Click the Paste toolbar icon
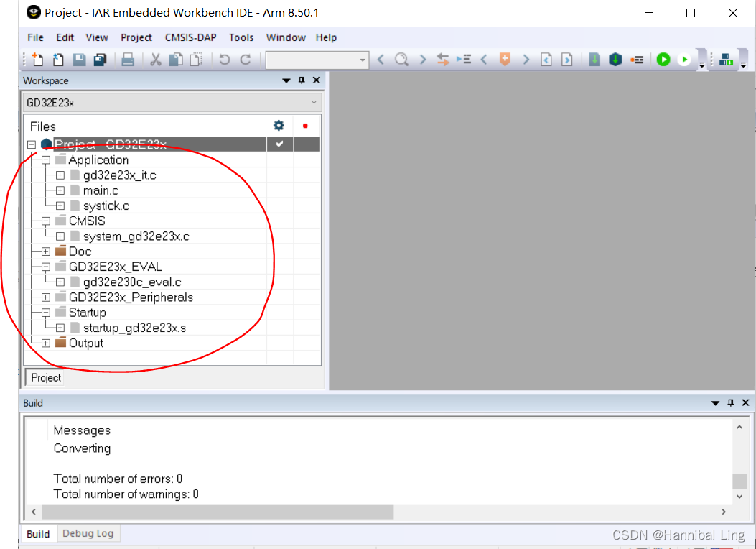Image resolution: width=756 pixels, height=549 pixels. (x=196, y=60)
